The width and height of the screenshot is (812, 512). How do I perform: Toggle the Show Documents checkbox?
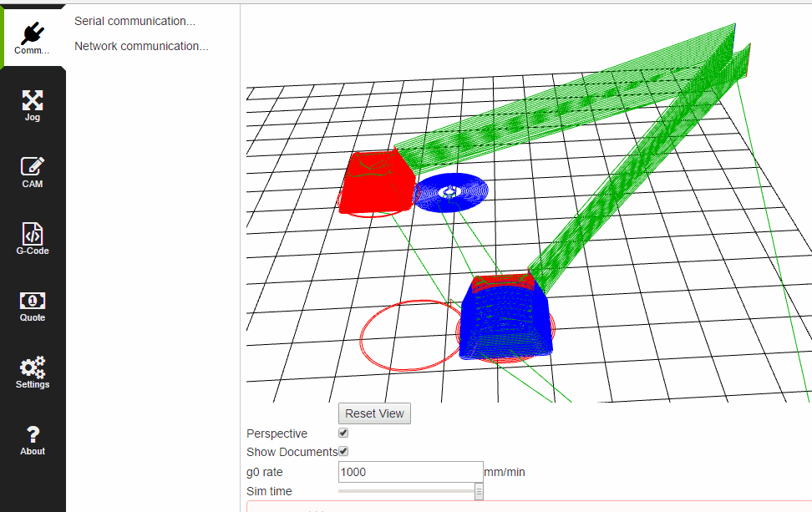coord(343,451)
